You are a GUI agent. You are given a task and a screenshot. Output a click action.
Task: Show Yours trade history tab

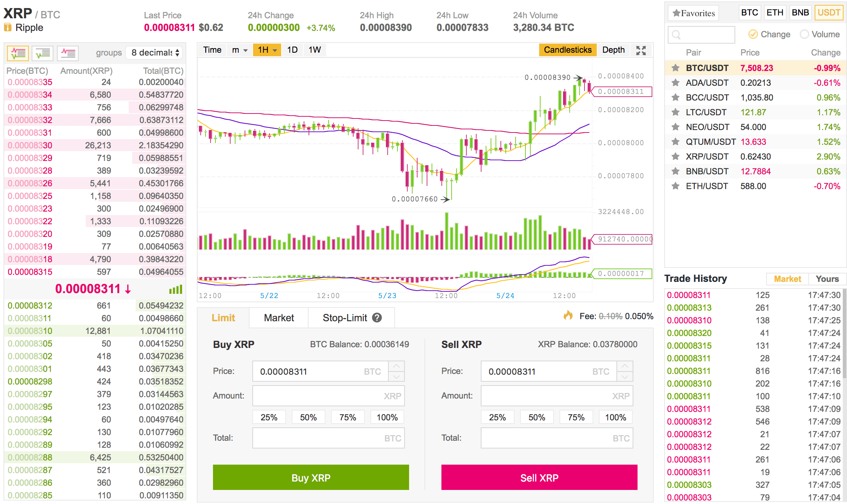[x=827, y=279]
